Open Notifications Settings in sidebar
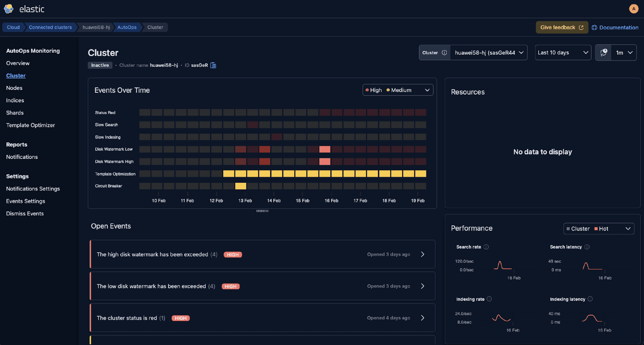This screenshot has width=644, height=345. (33, 189)
